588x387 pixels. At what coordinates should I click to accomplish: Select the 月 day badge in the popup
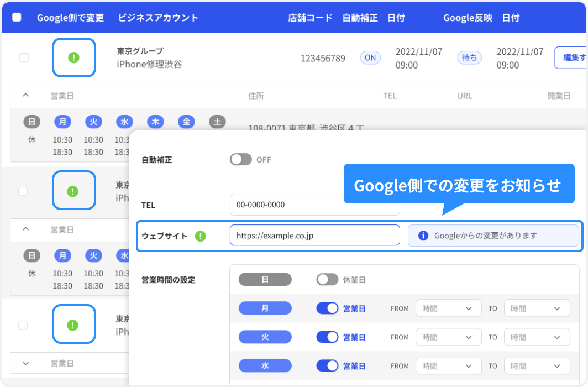coord(265,308)
